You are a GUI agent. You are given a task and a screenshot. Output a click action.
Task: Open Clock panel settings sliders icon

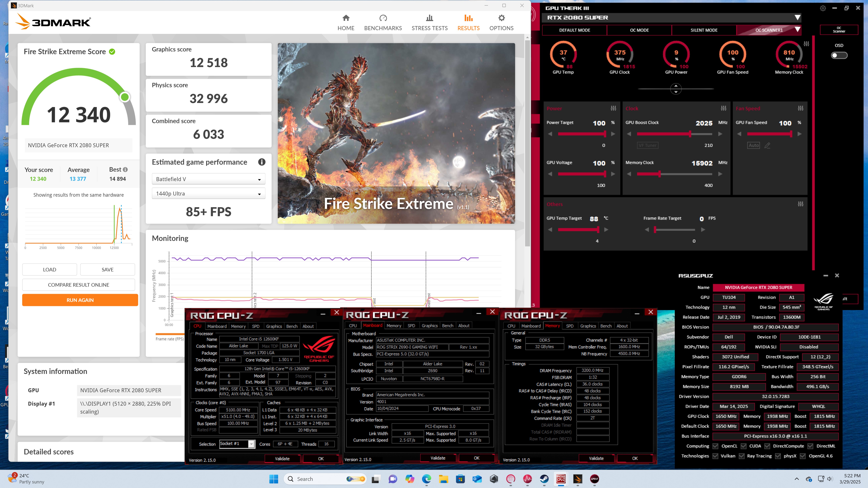[723, 108]
